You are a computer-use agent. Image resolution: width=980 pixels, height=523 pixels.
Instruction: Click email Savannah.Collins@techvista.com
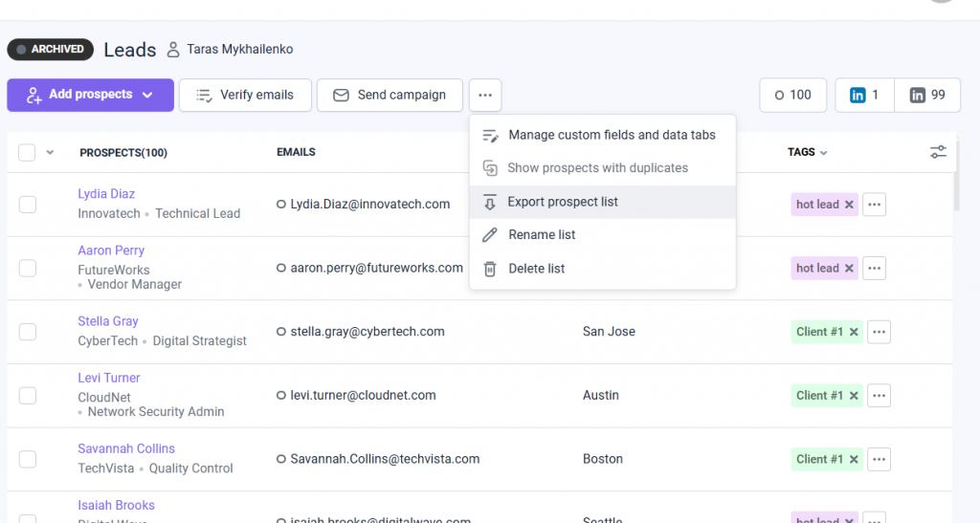point(385,459)
